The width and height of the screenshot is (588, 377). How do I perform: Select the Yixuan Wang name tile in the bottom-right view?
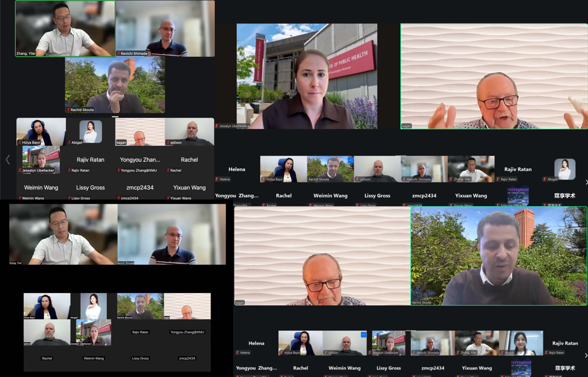(477, 368)
